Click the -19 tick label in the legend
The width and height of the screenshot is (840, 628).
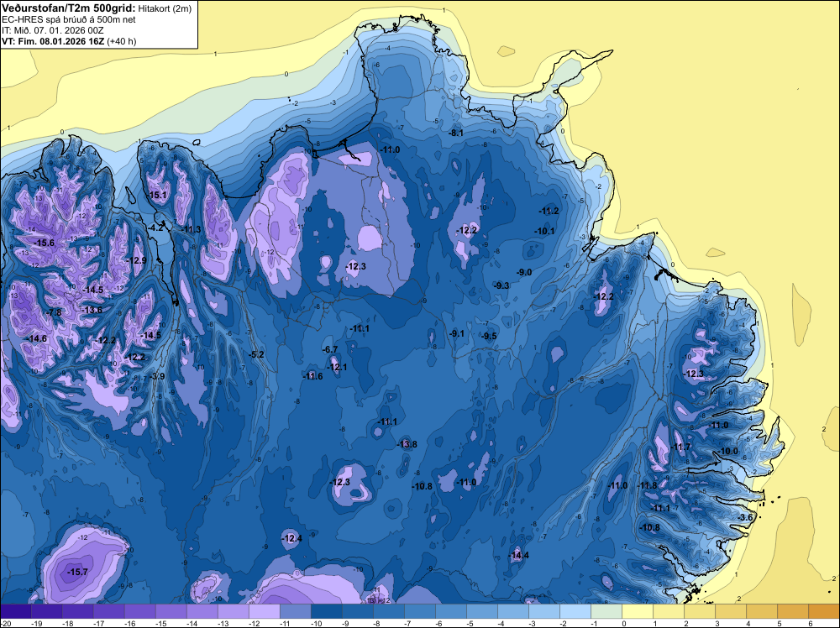(37, 623)
